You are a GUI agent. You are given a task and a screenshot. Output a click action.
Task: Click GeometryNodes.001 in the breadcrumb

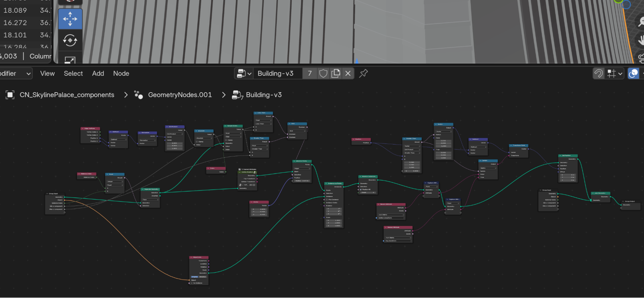click(180, 95)
